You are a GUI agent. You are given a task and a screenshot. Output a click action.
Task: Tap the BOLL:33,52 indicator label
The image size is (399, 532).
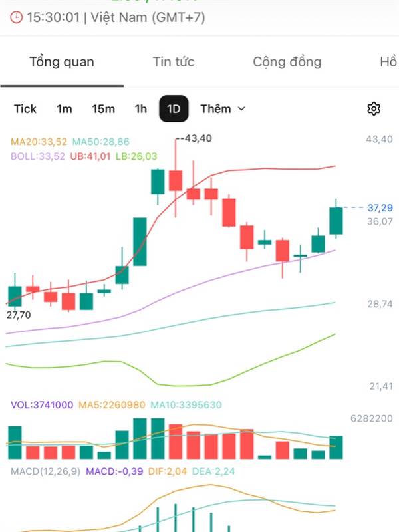[38, 156]
